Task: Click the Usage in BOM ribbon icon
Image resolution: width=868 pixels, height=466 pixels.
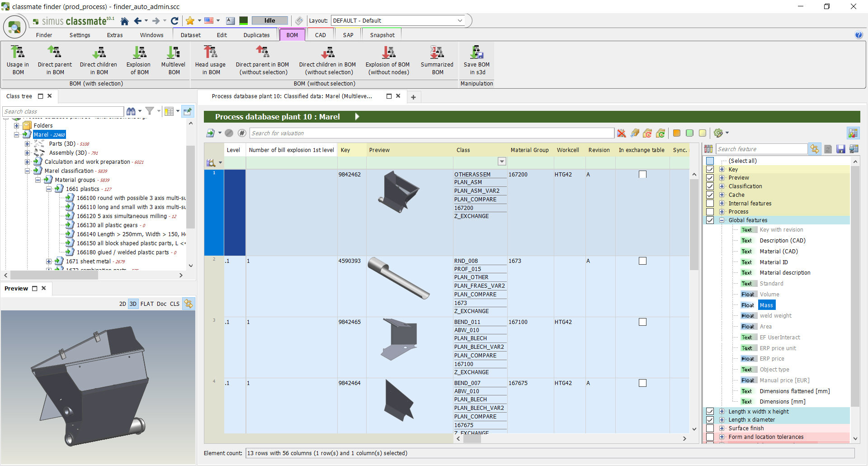Action: (18, 60)
